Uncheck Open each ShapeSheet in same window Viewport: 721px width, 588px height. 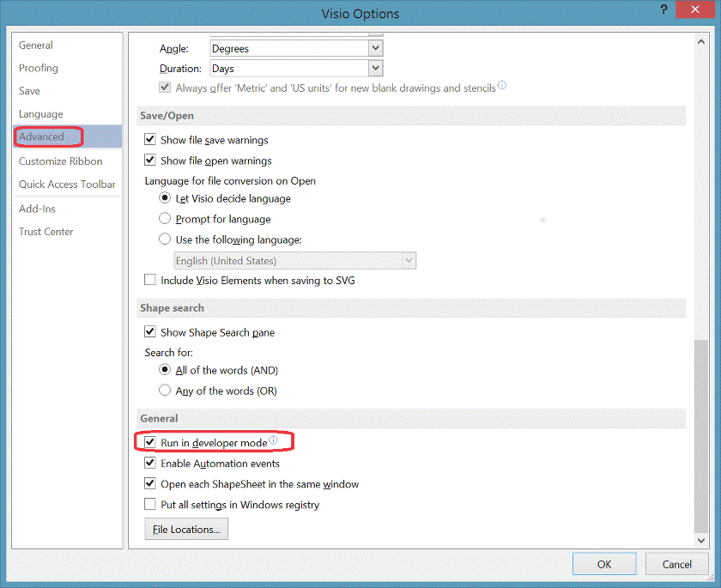point(150,484)
